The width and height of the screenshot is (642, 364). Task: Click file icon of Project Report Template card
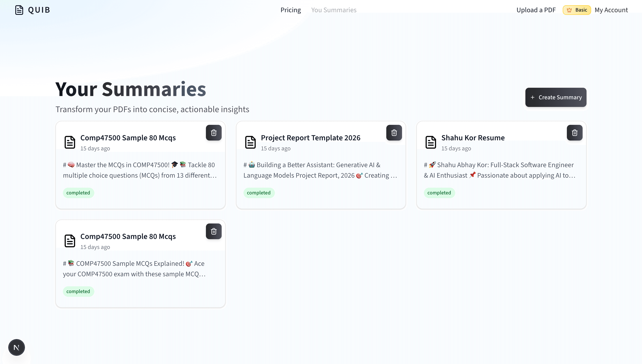coord(250,142)
